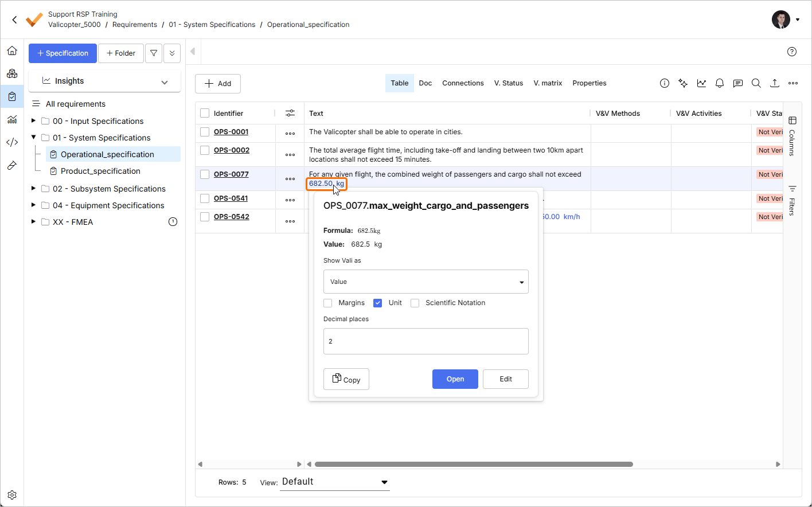Open the Comments panel icon
Image resolution: width=812 pixels, height=507 pixels.
tap(738, 83)
